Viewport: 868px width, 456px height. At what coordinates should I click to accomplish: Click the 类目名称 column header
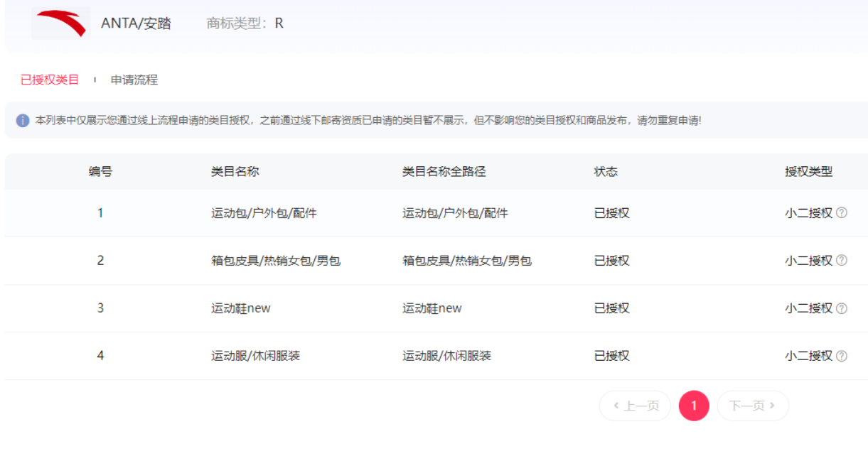[x=235, y=171]
